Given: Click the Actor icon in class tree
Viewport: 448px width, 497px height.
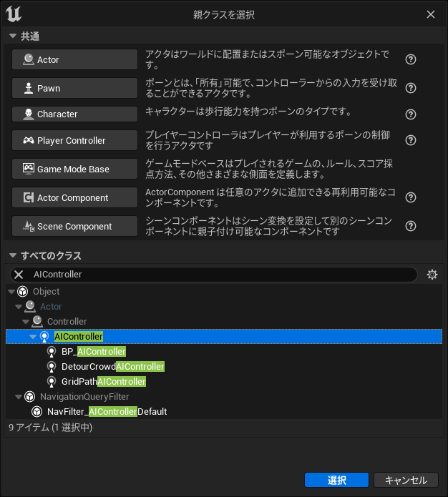Looking at the screenshot, I should [x=30, y=307].
